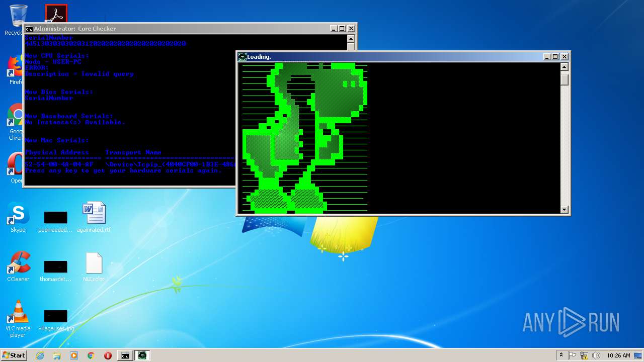This screenshot has width=644, height=362.
Task: Open the Adobe Acrobat desktop icon
Action: click(56, 14)
